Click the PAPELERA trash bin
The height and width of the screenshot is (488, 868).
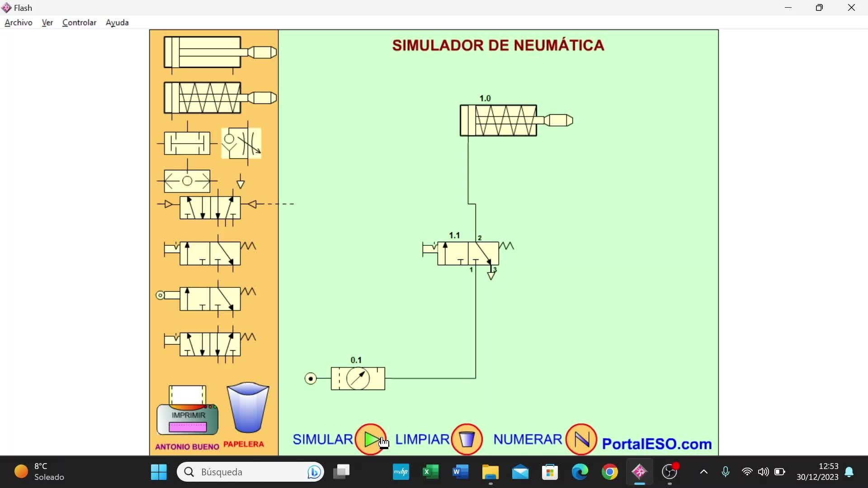(248, 408)
